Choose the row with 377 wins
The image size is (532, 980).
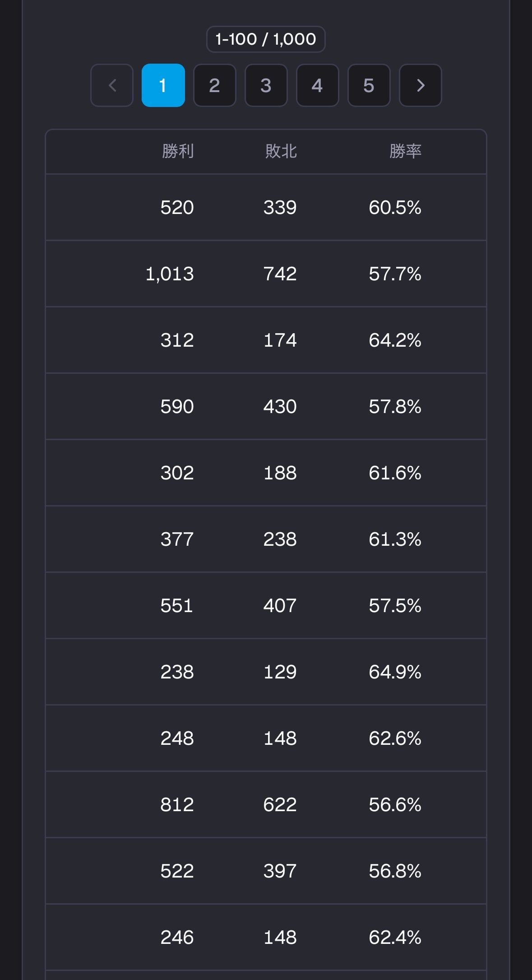(x=266, y=539)
